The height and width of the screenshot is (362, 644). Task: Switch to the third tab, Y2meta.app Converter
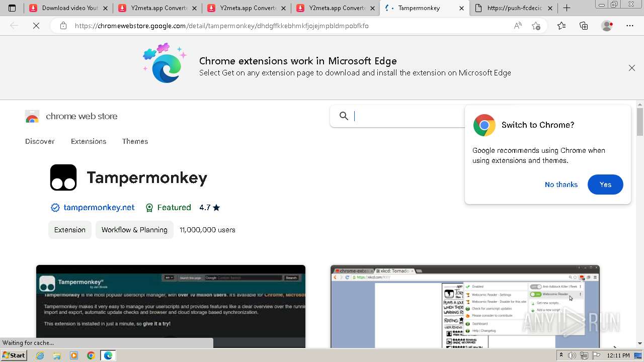click(x=247, y=8)
